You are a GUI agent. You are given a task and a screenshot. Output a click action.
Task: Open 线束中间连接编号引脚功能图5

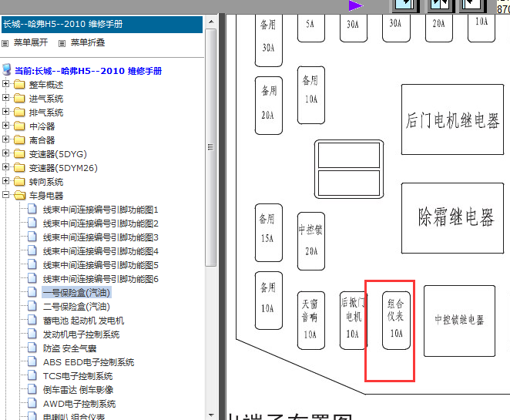click(100, 265)
